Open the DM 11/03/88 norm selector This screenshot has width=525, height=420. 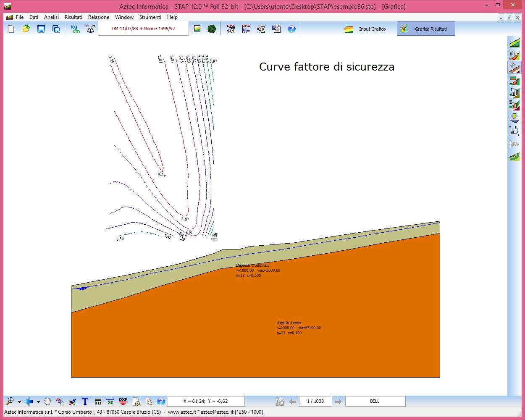143,29
